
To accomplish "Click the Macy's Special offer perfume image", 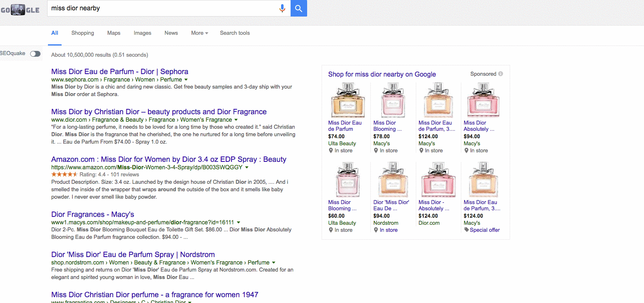I will 483,180.
